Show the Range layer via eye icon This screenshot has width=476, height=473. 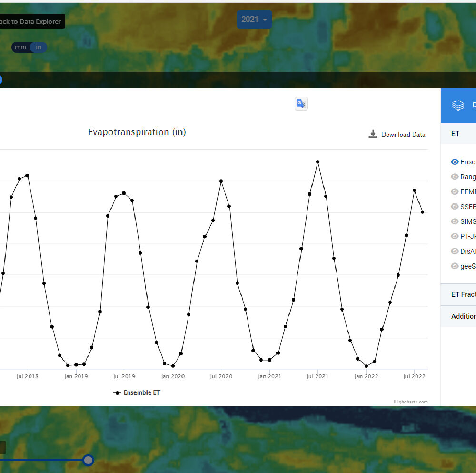pos(455,177)
